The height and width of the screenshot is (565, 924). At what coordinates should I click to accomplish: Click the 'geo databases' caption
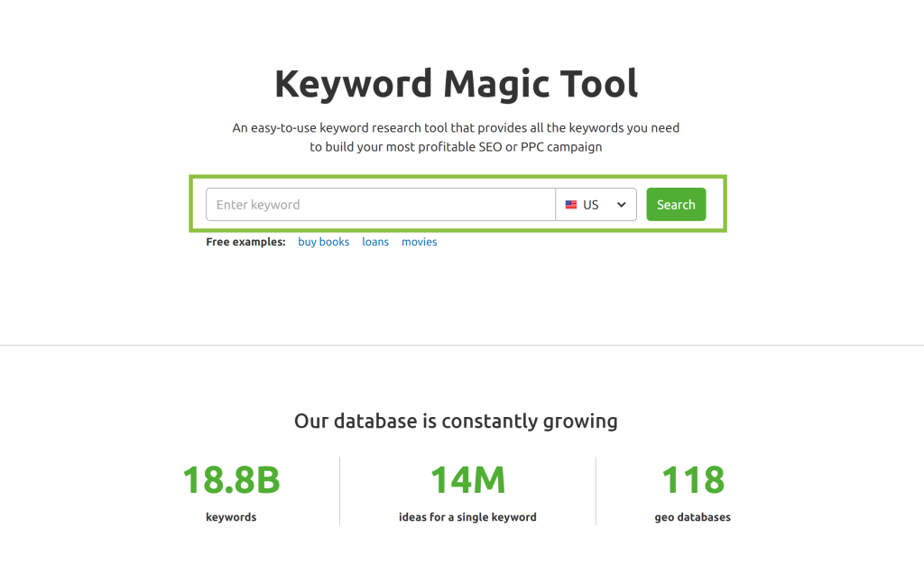(692, 517)
